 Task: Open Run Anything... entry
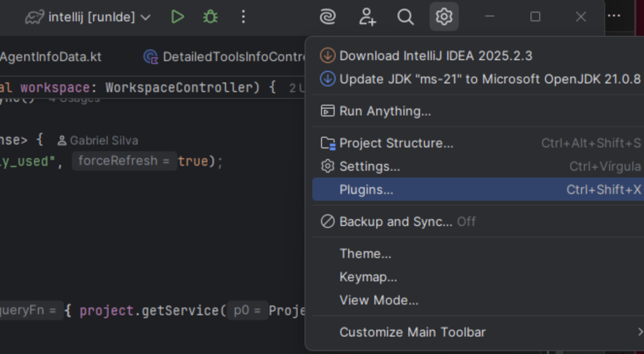pos(385,111)
